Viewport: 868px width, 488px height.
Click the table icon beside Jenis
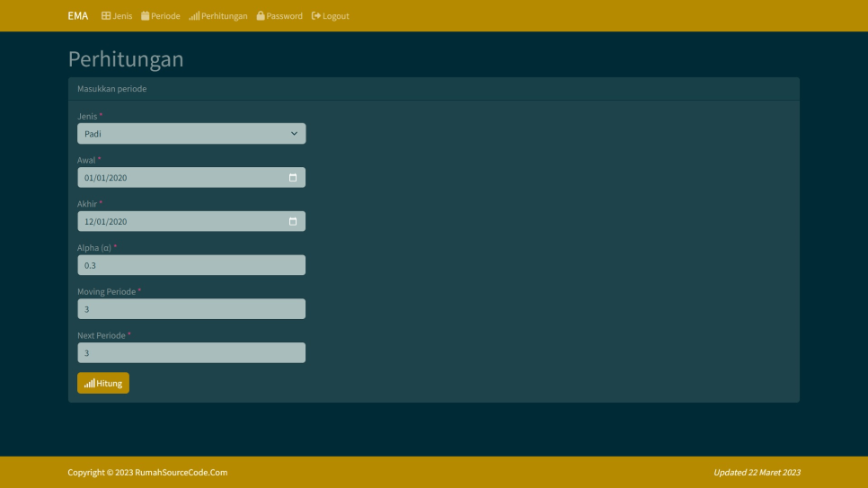pos(106,16)
